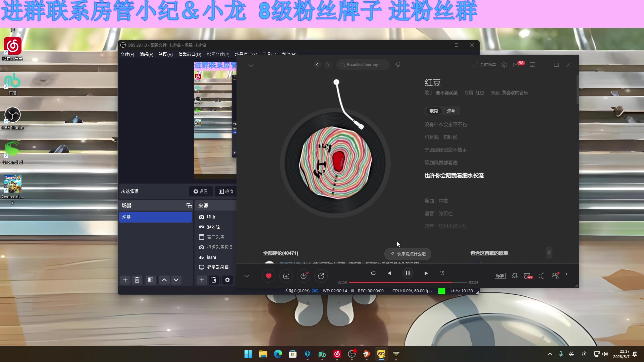Click the spinning vinyl album cover
644x362 pixels.
coord(335,163)
